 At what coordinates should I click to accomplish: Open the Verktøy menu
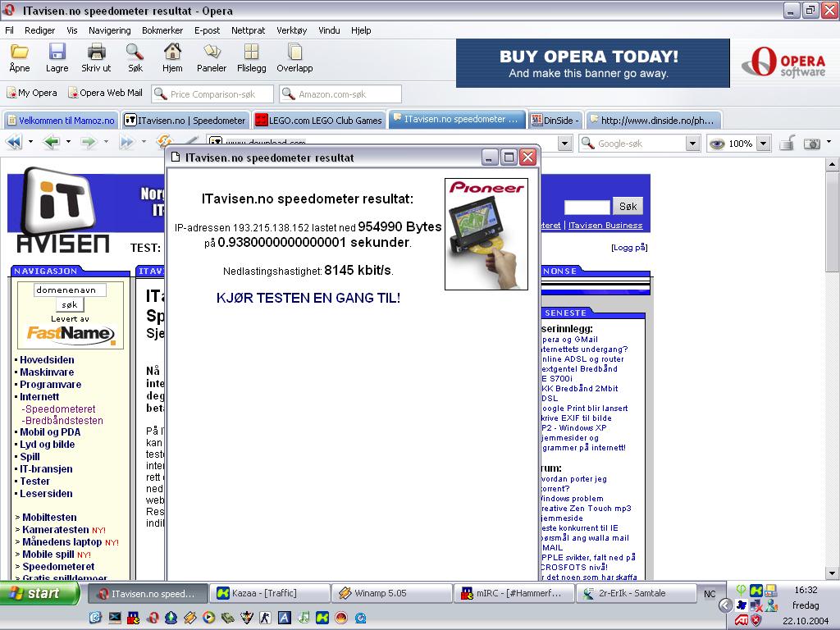tap(291, 30)
